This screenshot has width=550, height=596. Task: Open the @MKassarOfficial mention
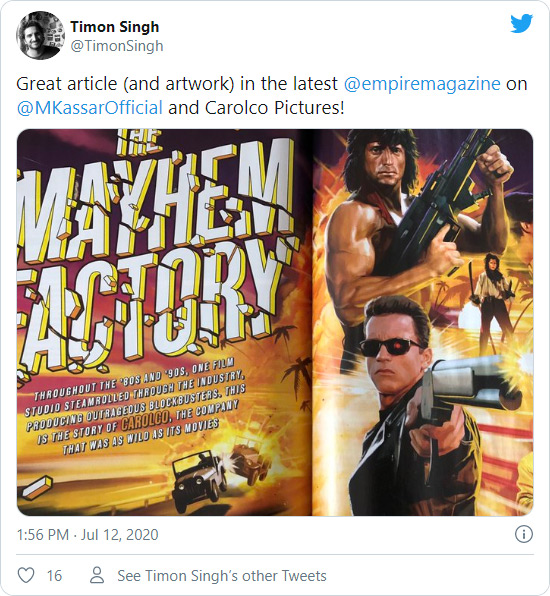tap(90, 108)
